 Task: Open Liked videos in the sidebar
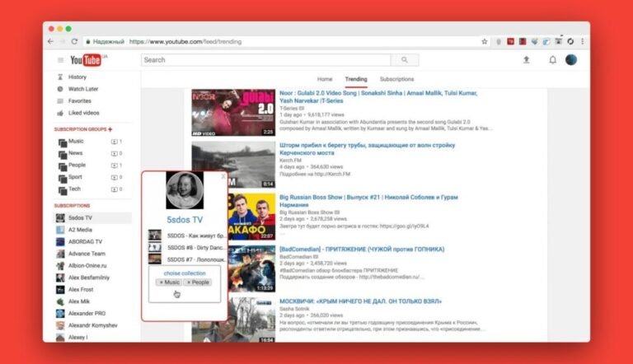pos(83,113)
